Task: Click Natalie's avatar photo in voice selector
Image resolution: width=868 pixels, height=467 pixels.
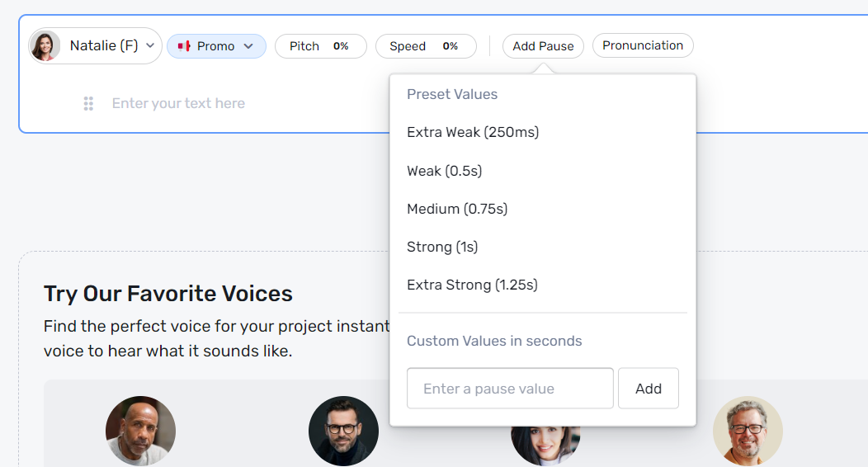Action: coord(45,46)
